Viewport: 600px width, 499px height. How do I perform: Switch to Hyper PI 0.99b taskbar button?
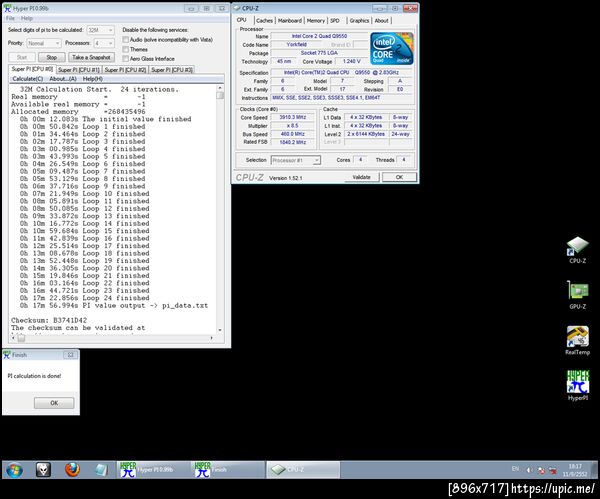coord(154,470)
